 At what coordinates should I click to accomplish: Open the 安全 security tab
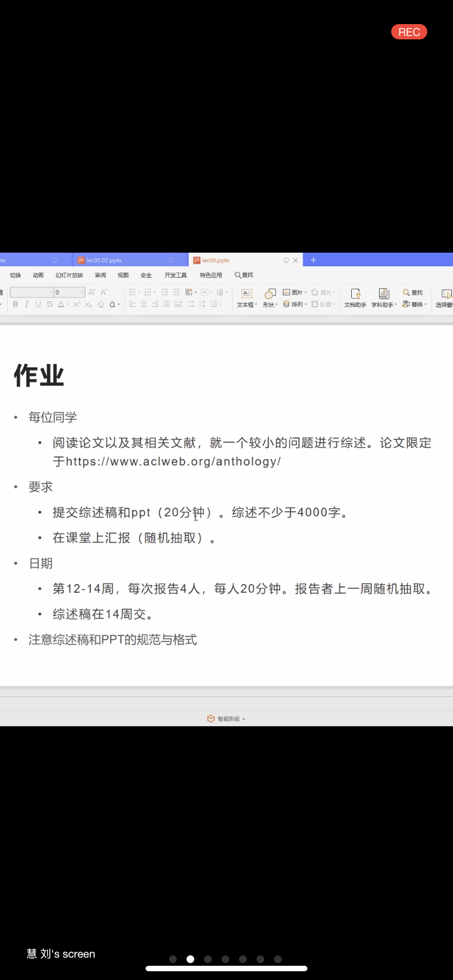pos(146,275)
